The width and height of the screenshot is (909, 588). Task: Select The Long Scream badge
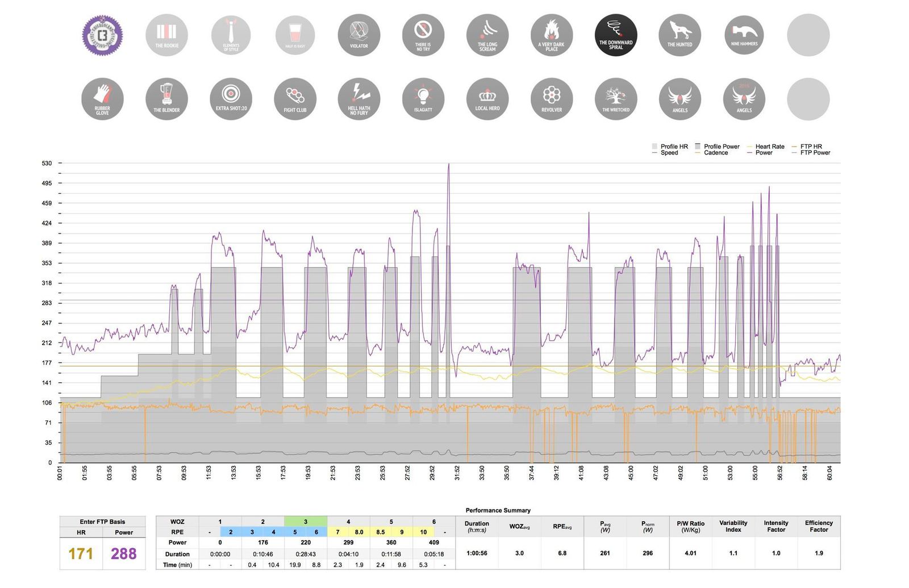coord(487,35)
